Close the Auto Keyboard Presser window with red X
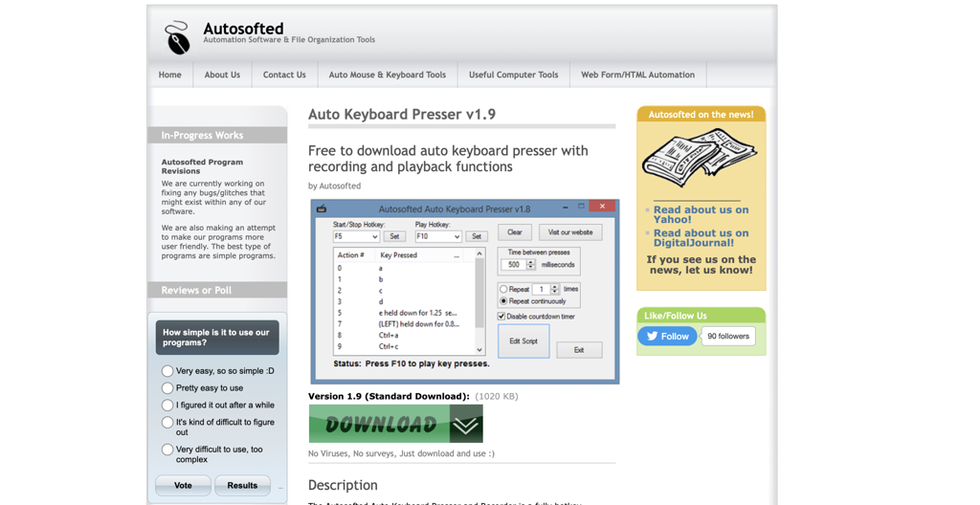The image size is (980, 505). click(602, 207)
